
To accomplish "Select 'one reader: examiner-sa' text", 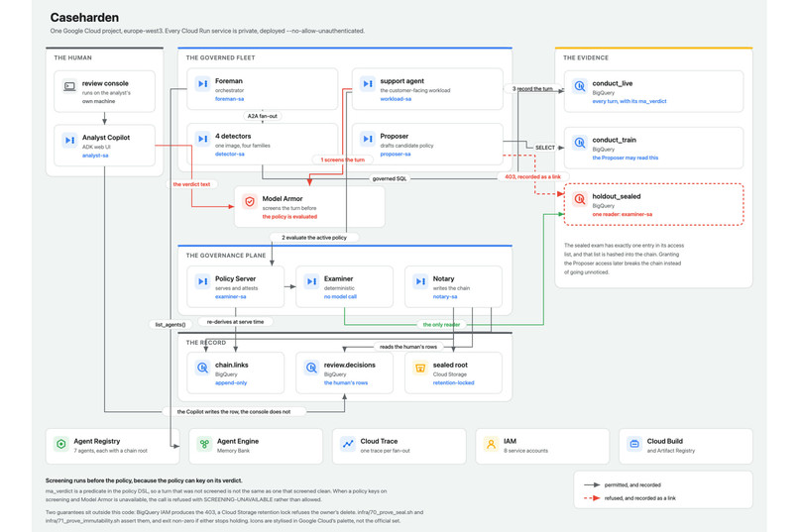I will pos(623,214).
